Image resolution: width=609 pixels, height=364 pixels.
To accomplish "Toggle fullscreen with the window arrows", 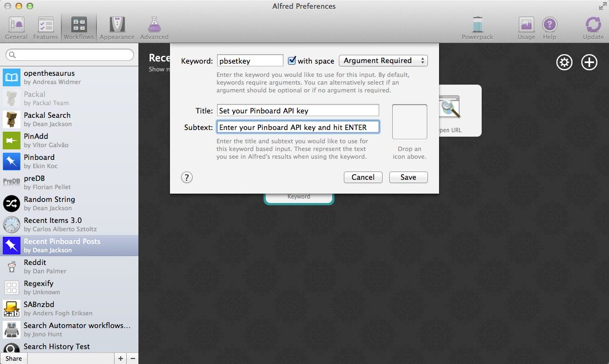I will pos(602,6).
